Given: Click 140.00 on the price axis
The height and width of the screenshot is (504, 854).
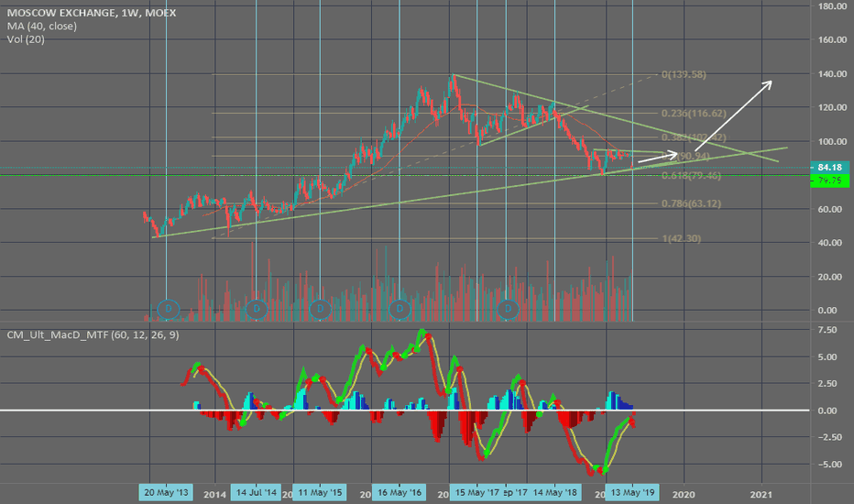Looking at the screenshot, I should (832, 73).
